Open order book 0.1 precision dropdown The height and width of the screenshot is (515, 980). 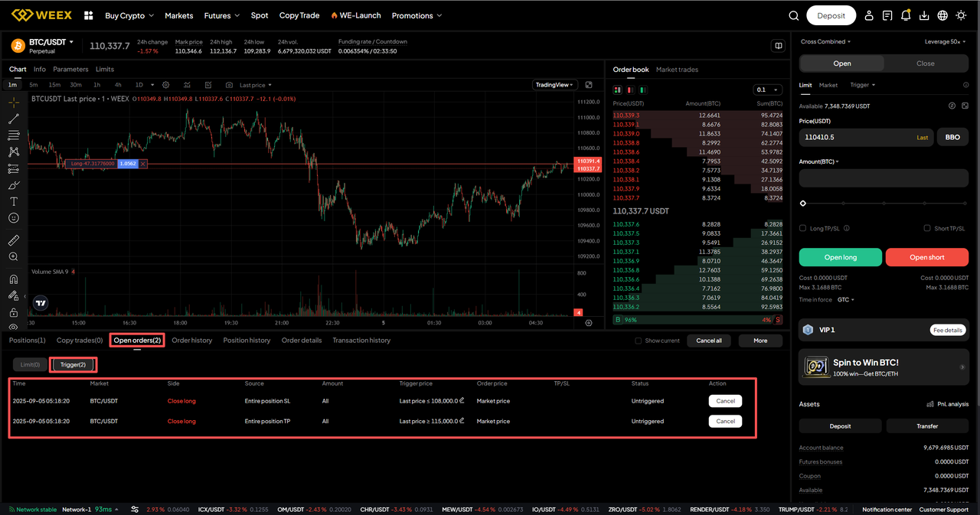click(x=767, y=90)
